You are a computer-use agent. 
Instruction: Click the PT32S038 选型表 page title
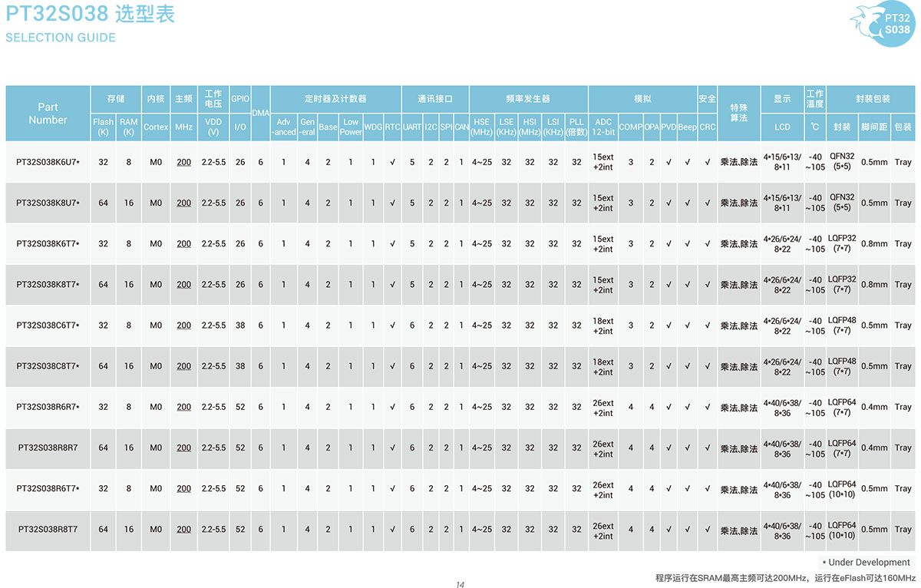90,13
